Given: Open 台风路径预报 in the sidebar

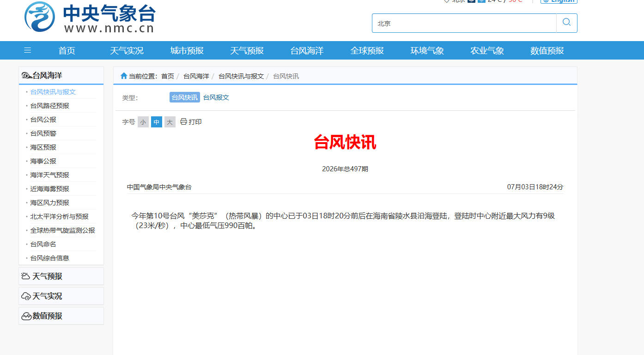Looking at the screenshot, I should [50, 106].
